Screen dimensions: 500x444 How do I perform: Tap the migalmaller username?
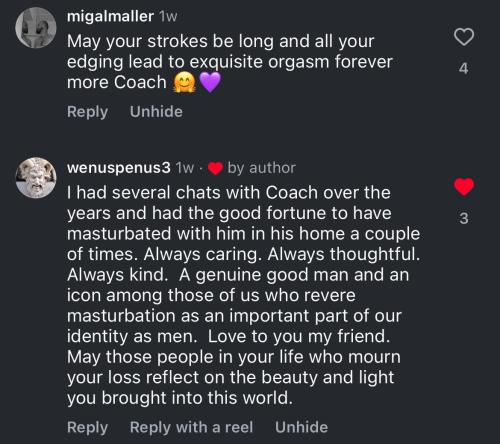click(110, 16)
